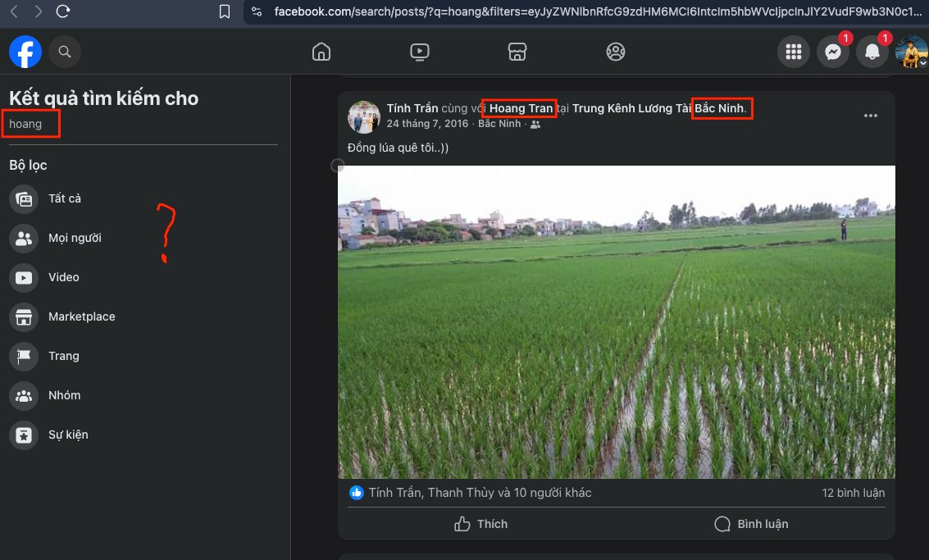
Task: Click the "Đồng lúa quê tôi..))" post text
Action: (398, 148)
